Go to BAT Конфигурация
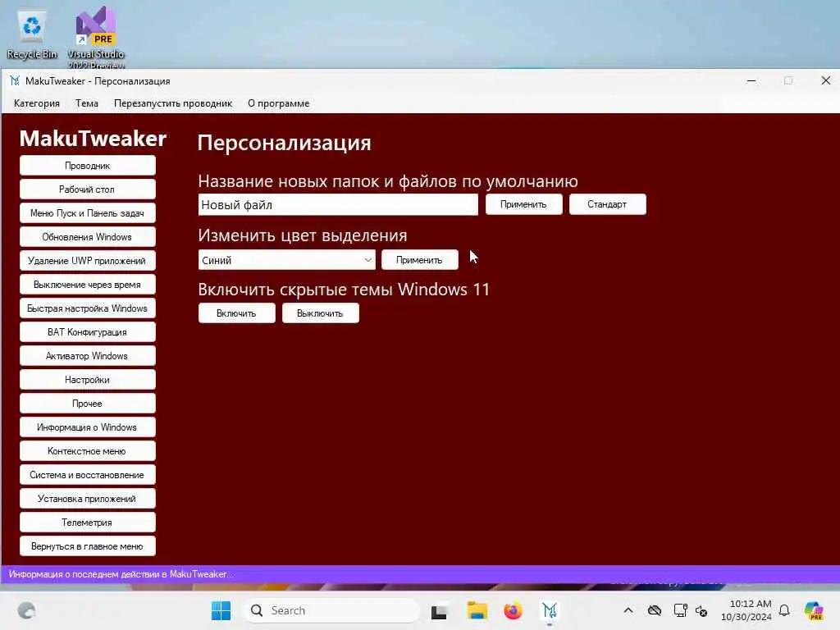The width and height of the screenshot is (840, 630). 87,332
